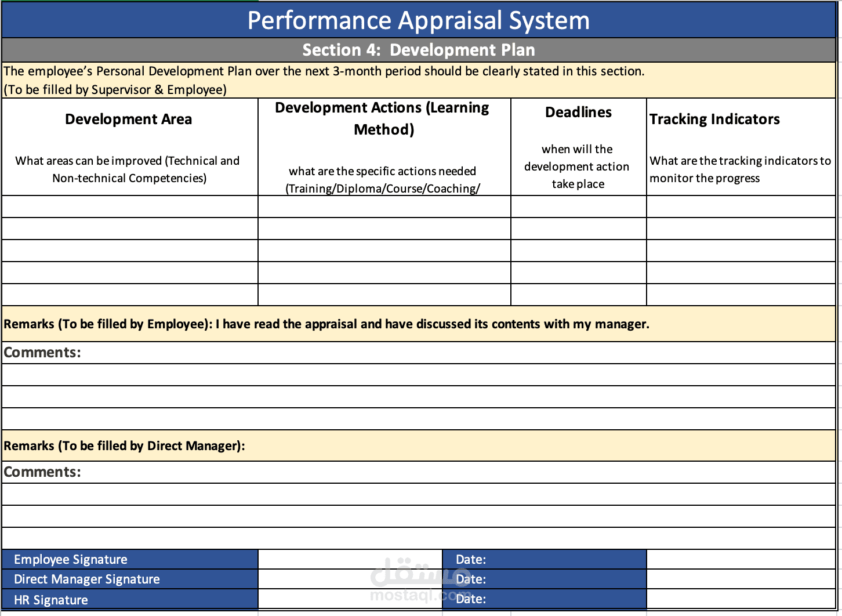This screenshot has height=616, width=842.
Task: Click the Comments row under employee remarks
Action: [419, 353]
